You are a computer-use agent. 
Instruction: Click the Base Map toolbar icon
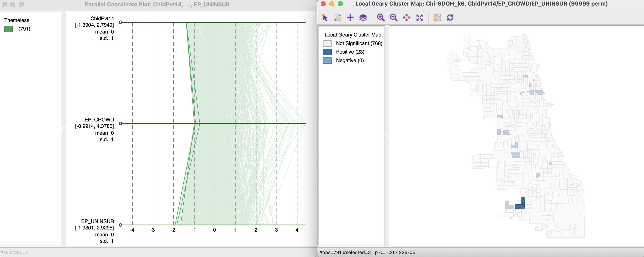click(x=437, y=18)
